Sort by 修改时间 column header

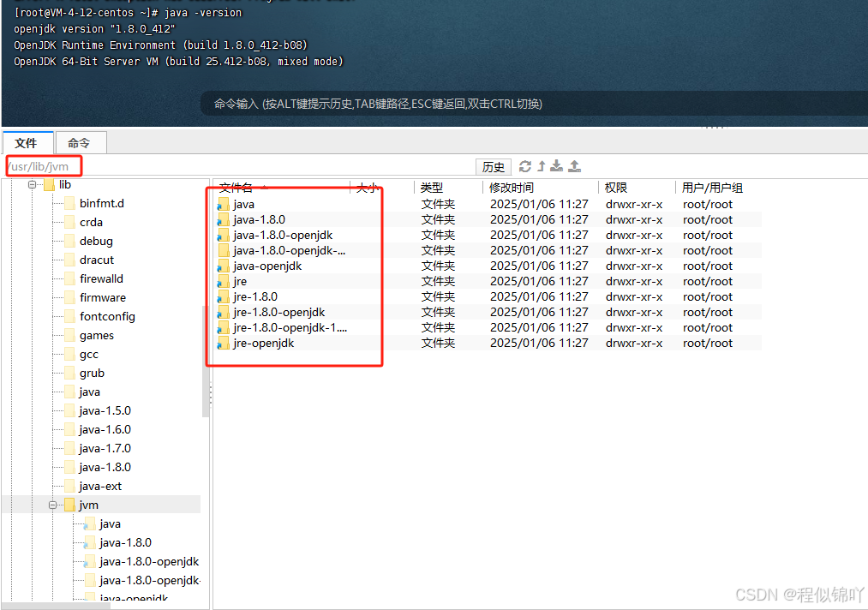coord(511,188)
